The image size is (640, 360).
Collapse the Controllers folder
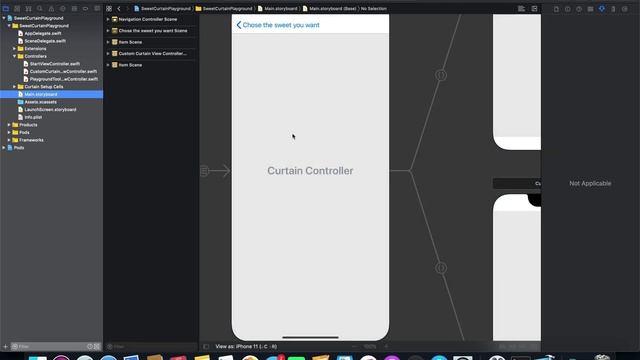point(15,56)
